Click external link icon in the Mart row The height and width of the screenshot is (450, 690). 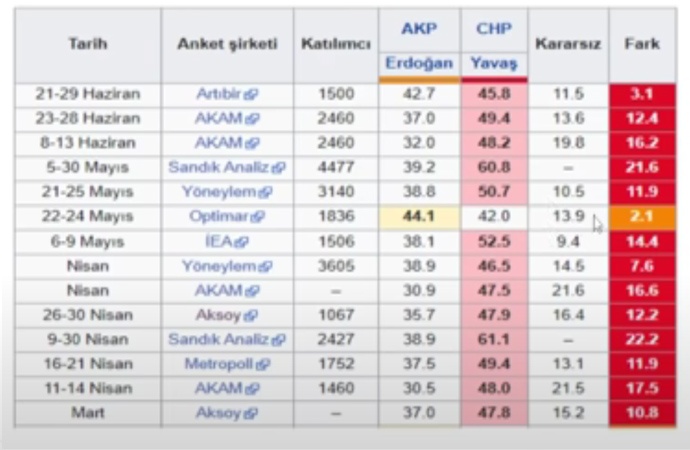250,413
